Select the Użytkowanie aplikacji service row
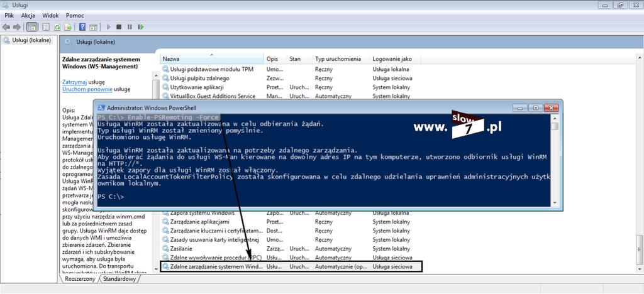Screen dimensions: 644x294 pos(291,87)
